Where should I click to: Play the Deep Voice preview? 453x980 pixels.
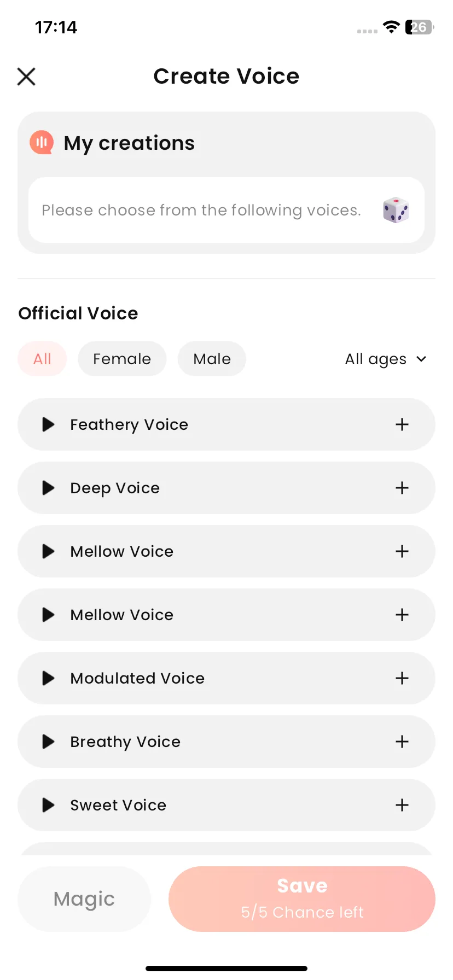point(49,488)
